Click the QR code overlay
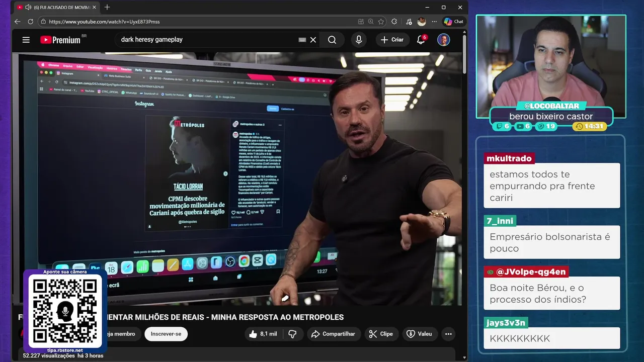The width and height of the screenshot is (644, 362). tap(65, 312)
